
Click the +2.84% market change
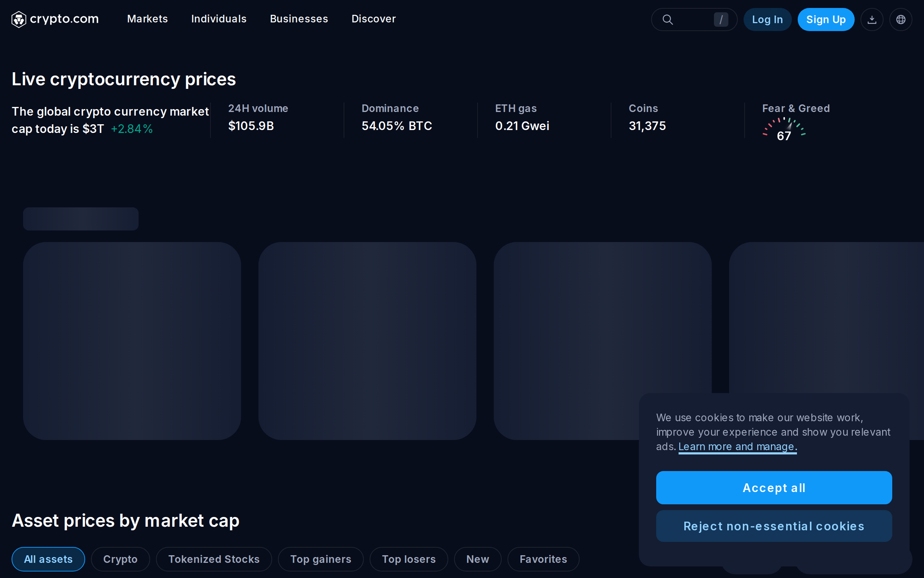click(132, 129)
